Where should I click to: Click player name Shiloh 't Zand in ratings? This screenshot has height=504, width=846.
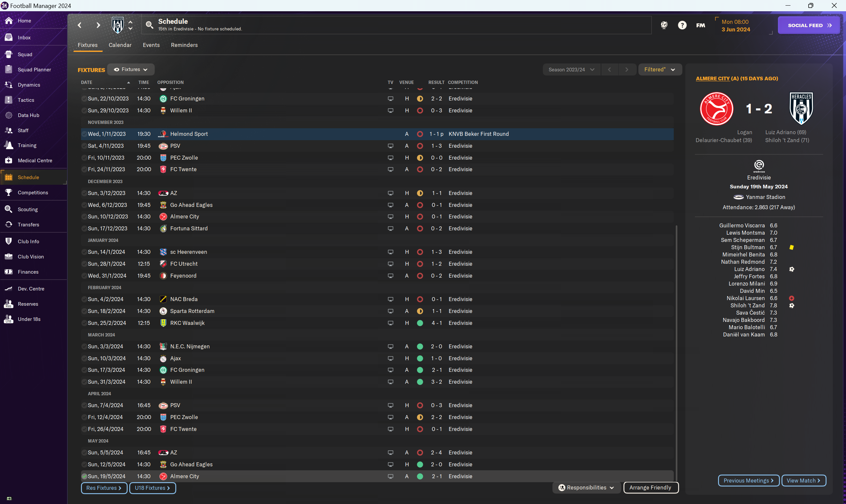coord(747,305)
